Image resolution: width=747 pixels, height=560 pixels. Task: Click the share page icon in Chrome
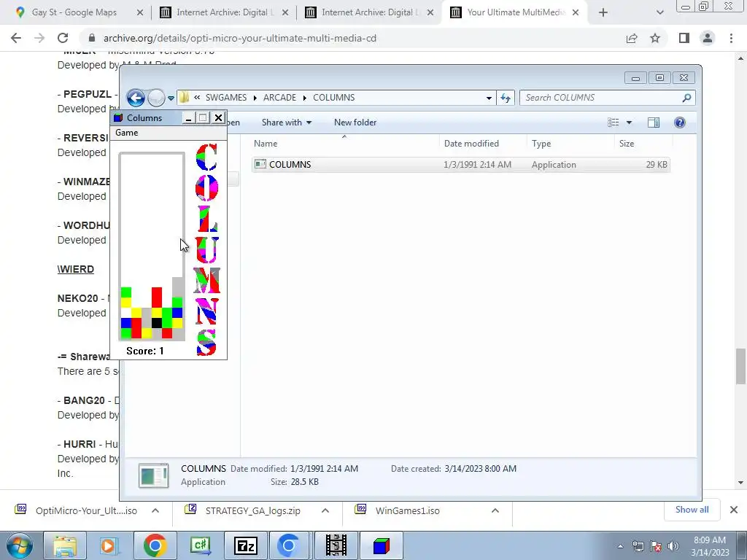[632, 38]
